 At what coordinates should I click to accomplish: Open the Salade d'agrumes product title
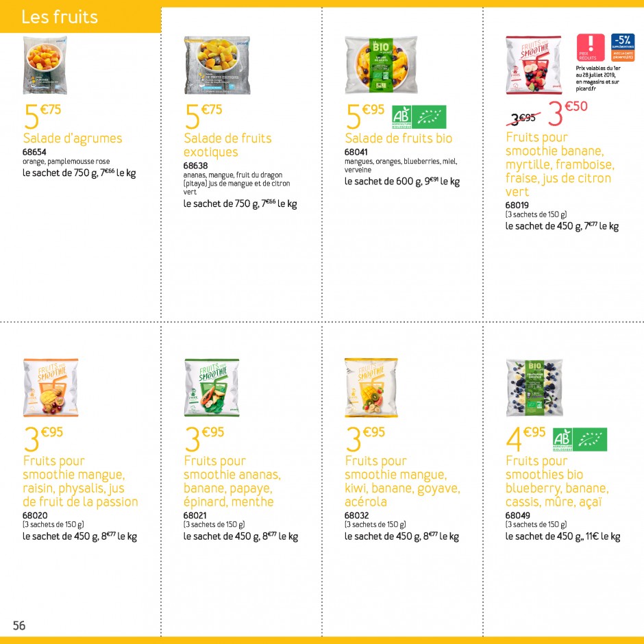point(73,138)
